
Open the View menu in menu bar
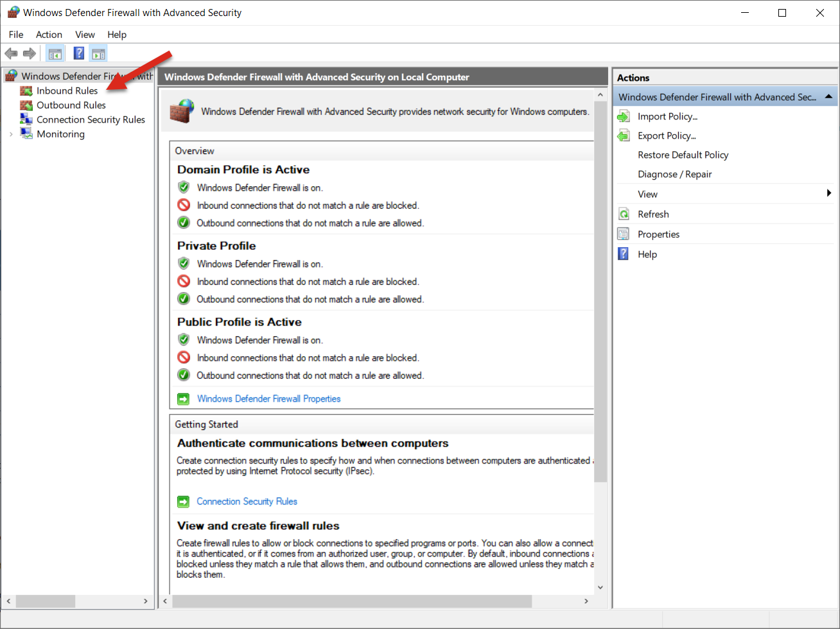85,35
